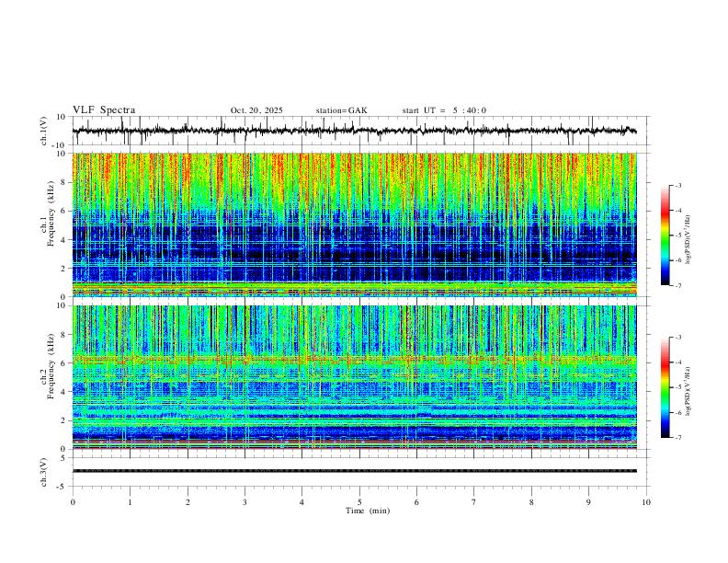Click the "ch.1(V)" waveform axis label
Screen dimensions: 728x563
tap(44, 131)
